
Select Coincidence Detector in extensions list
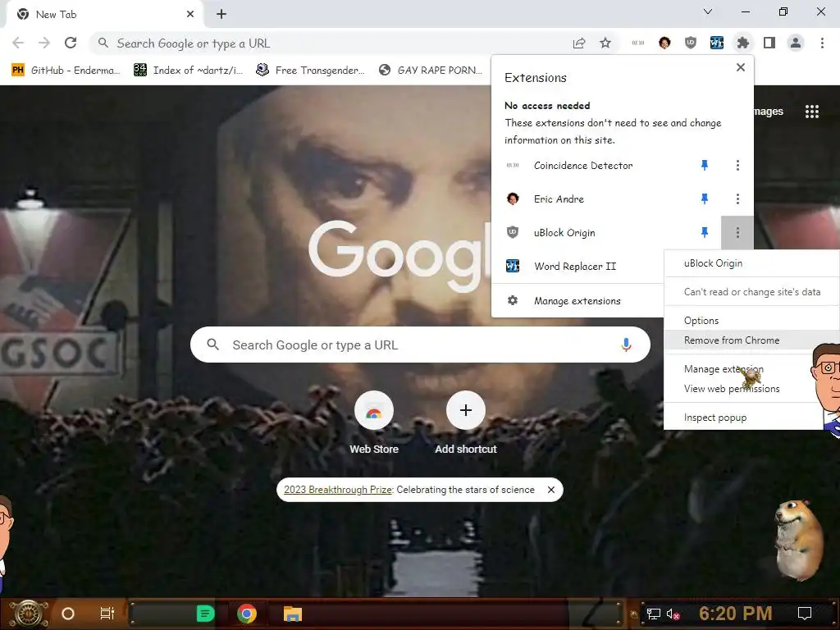point(583,166)
